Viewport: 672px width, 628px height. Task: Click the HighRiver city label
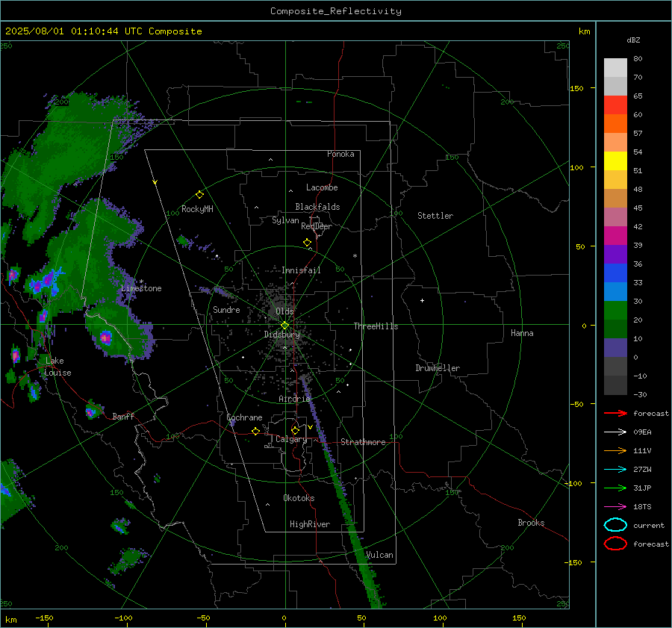(310, 524)
